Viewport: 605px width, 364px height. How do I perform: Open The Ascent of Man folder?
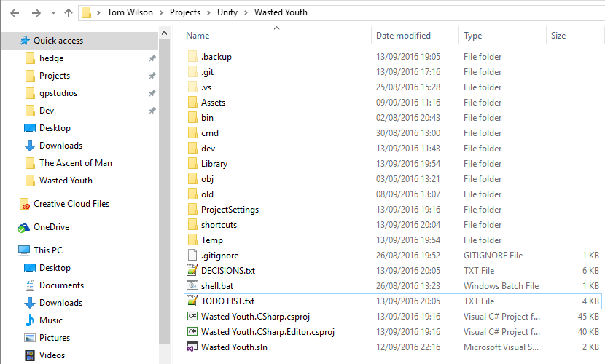pyautogui.click(x=76, y=163)
